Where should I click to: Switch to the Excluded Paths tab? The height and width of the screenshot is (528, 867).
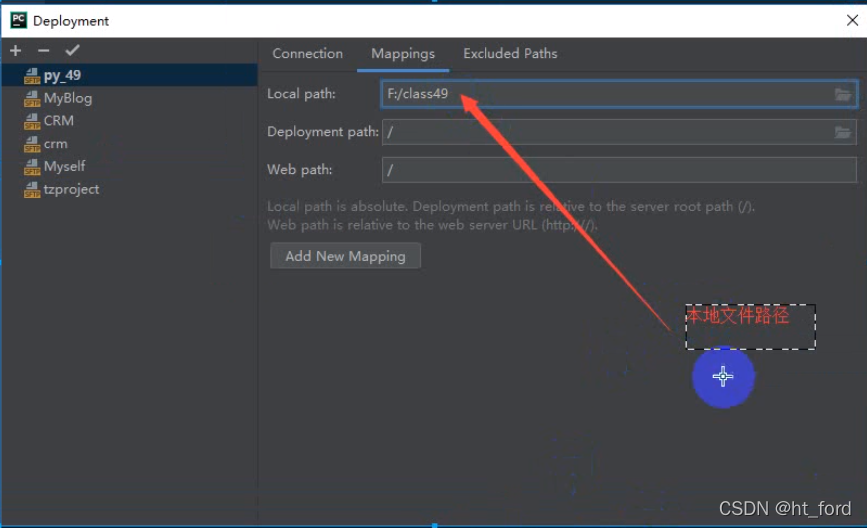point(510,54)
